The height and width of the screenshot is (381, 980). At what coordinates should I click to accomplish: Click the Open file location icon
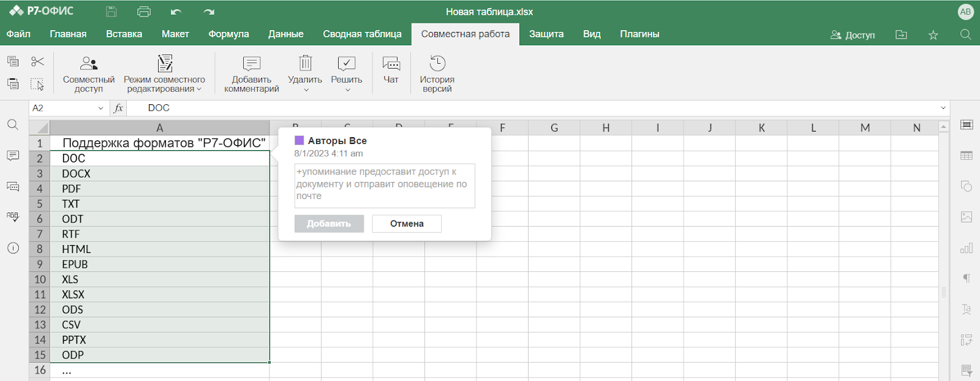901,35
